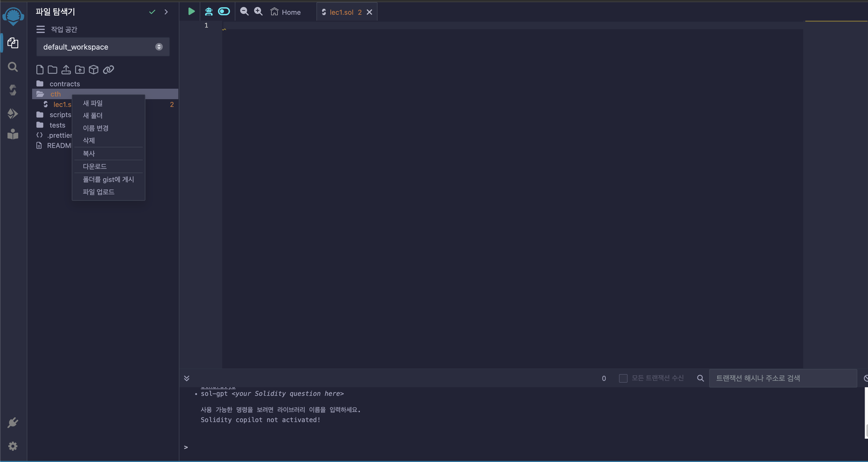This screenshot has width=868, height=462.
Task: Click the zoom out magnifier icon
Action: click(244, 12)
